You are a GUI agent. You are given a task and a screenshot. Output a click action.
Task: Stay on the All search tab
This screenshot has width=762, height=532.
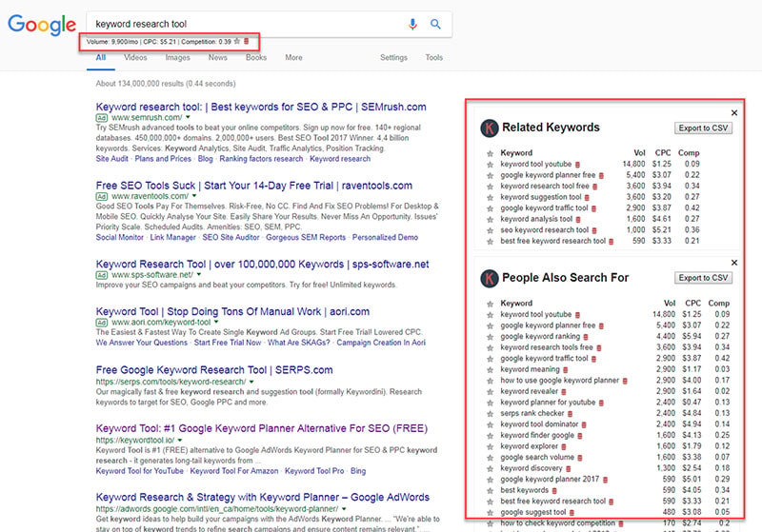click(101, 57)
